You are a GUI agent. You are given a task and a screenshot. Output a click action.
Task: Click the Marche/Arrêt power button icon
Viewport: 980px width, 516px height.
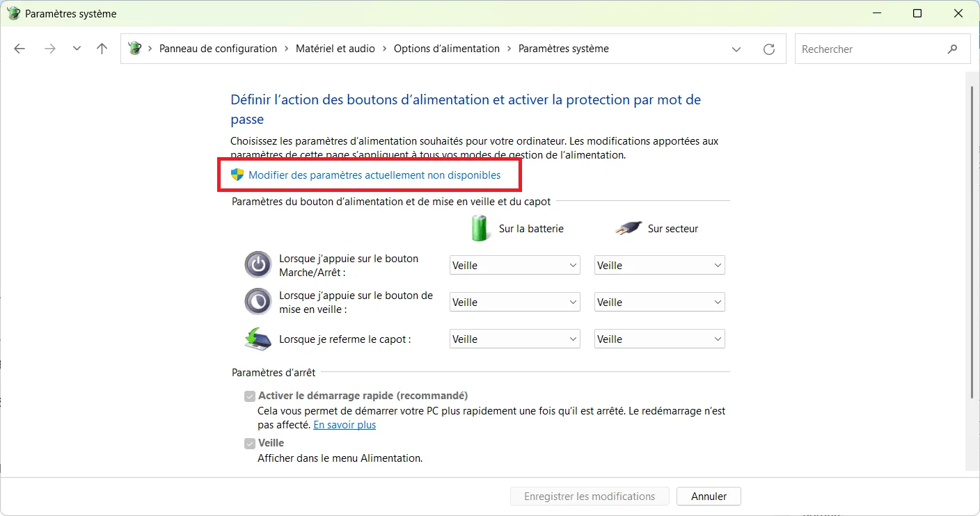click(x=258, y=265)
